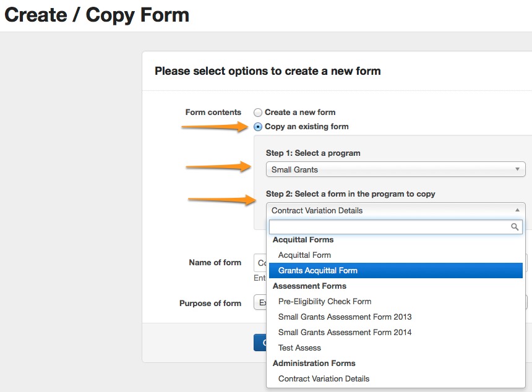Click the Name of form text field
The height and width of the screenshot is (392, 532).
point(260,263)
